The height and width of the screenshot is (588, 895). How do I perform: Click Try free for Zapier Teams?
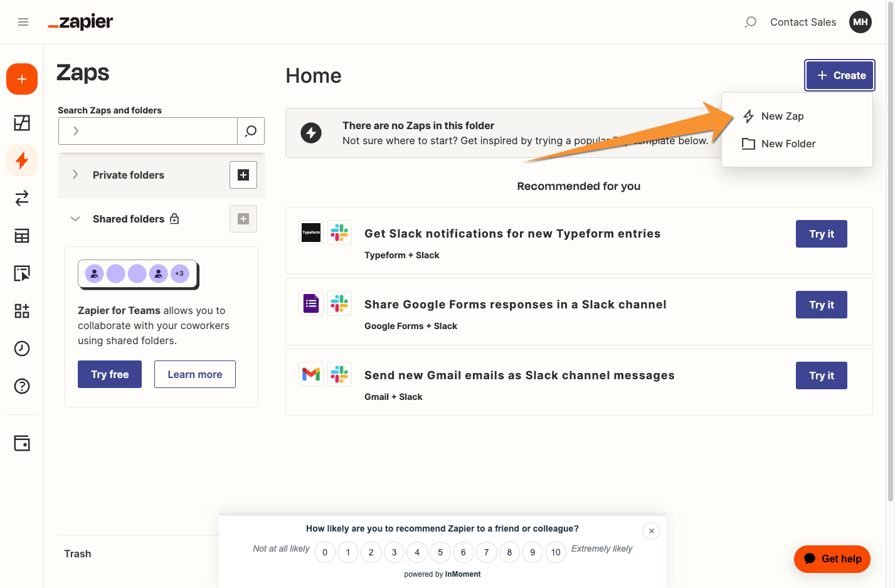point(110,374)
